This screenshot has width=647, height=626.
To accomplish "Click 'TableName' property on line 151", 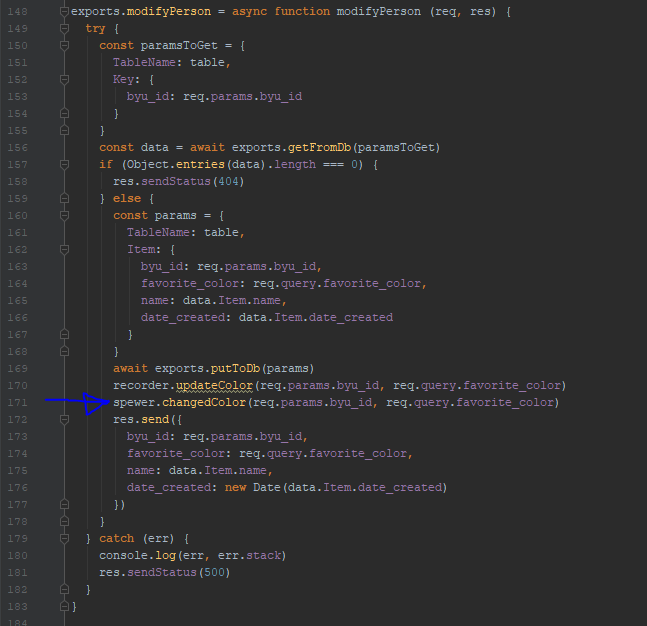I will coord(144,62).
